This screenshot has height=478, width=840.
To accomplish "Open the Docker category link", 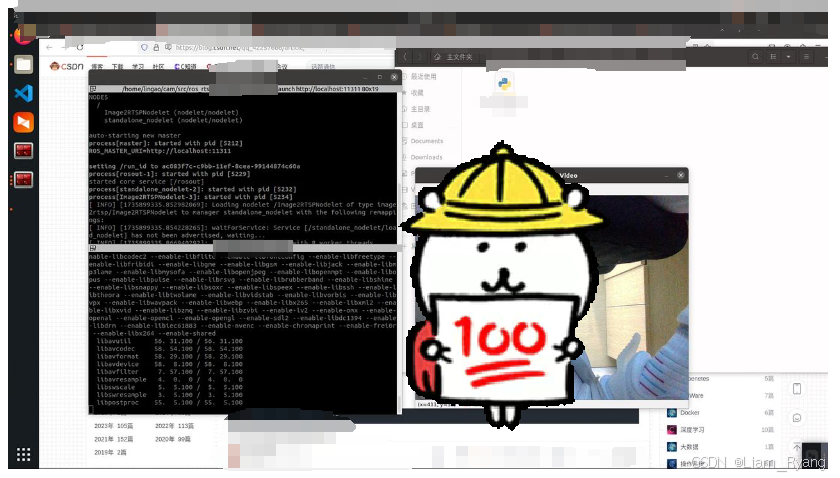I will (x=690, y=413).
